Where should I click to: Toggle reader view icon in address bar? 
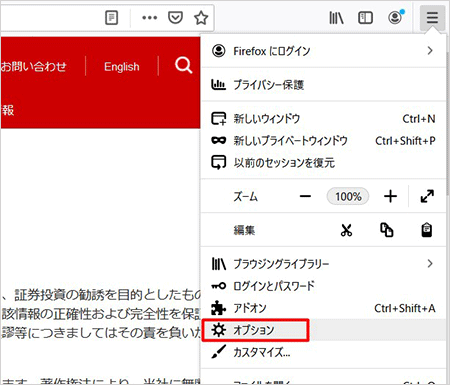tap(111, 18)
